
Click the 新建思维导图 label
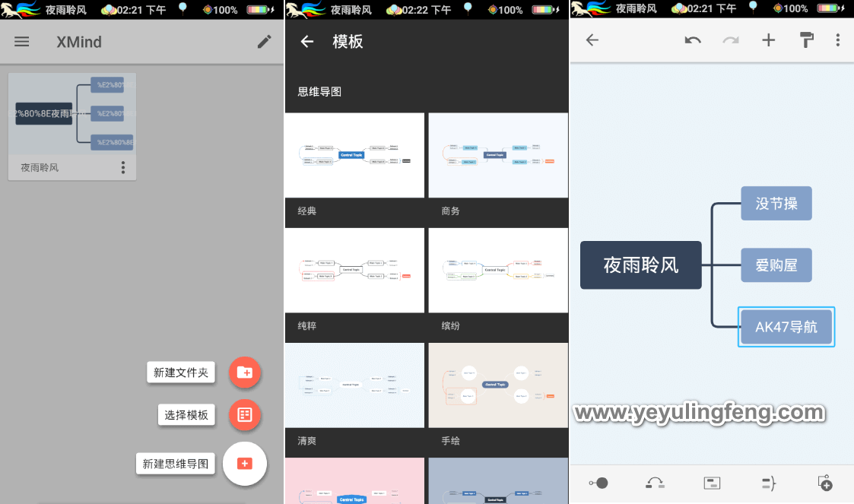(176, 464)
